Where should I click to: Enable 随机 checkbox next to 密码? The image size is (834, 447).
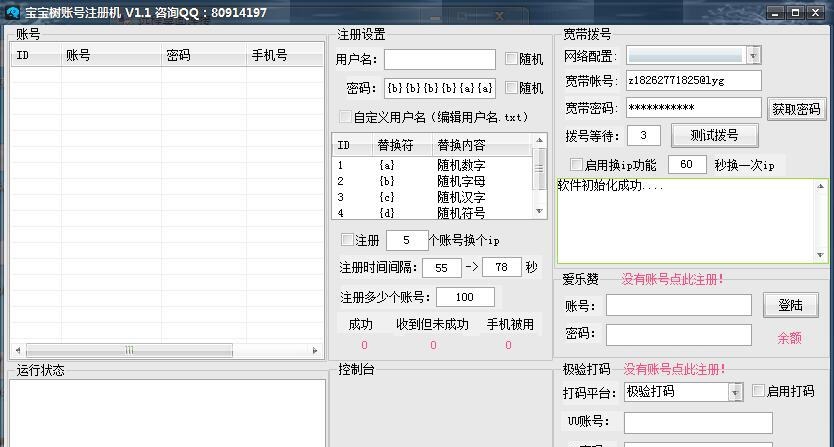pyautogui.click(x=511, y=87)
